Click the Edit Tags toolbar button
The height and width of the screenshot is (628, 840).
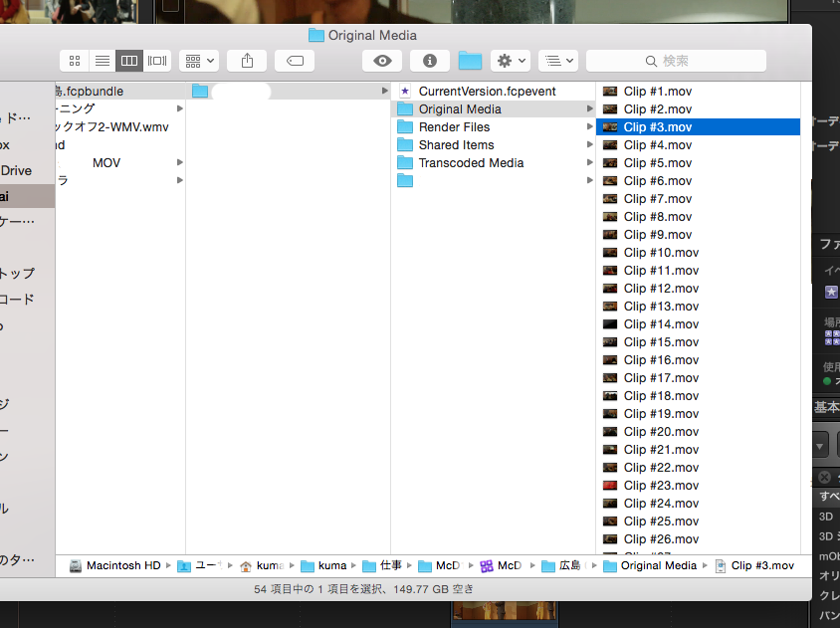point(295,61)
